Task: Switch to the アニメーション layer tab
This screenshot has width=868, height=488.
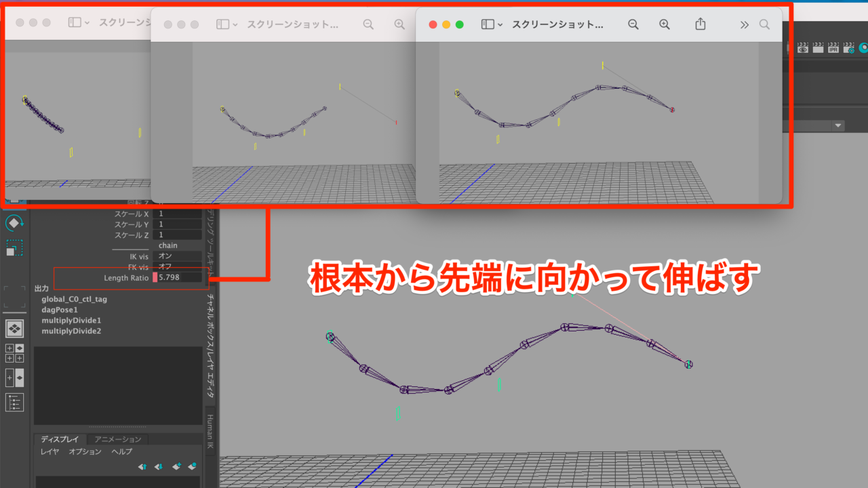Action: pos(118,439)
